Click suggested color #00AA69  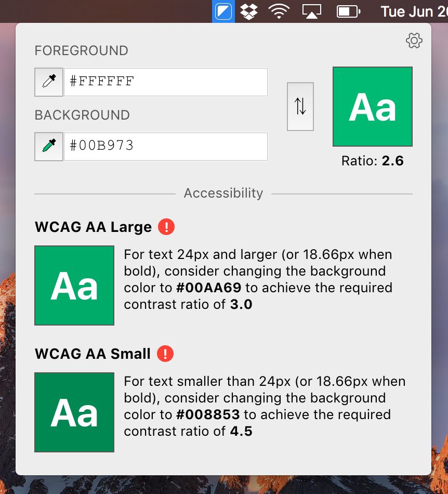(208, 288)
